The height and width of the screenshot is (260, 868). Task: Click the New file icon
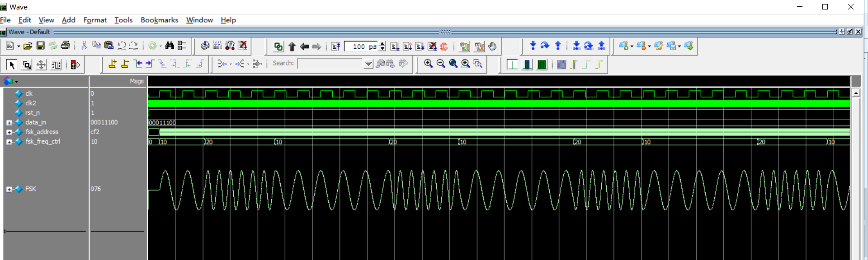click(x=9, y=46)
